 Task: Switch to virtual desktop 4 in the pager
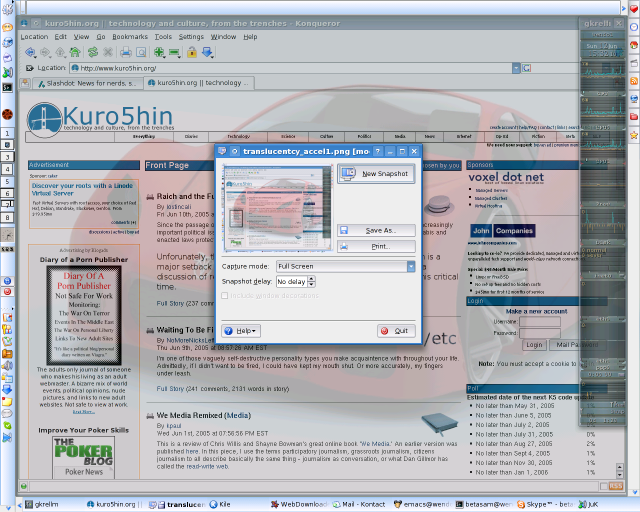click(x=7, y=169)
